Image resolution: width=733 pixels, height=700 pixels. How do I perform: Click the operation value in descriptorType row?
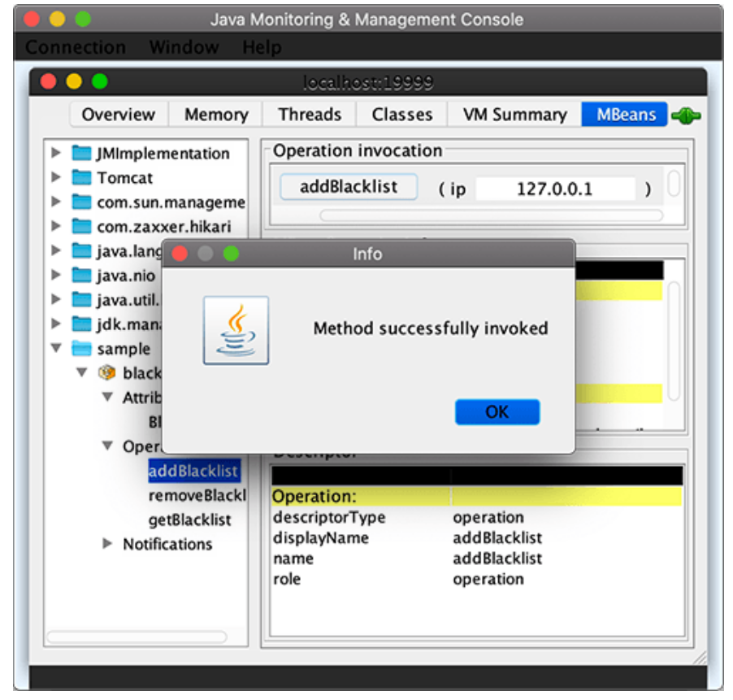(488, 518)
